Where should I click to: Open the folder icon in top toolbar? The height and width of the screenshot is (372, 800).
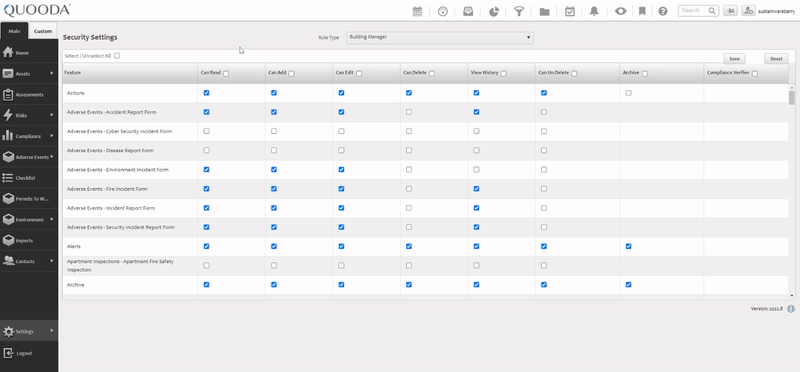coord(544,11)
